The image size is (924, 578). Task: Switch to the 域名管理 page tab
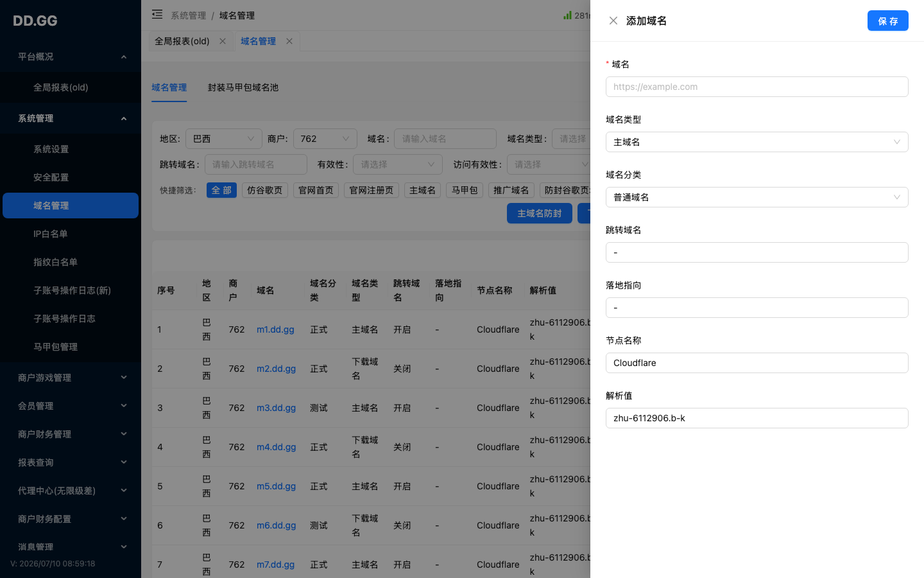tap(259, 41)
